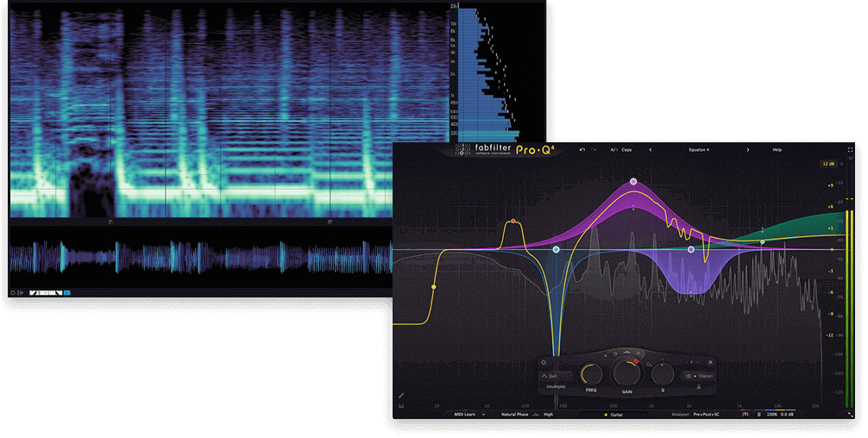
Task: Click the GAIN knob
Action: click(627, 374)
